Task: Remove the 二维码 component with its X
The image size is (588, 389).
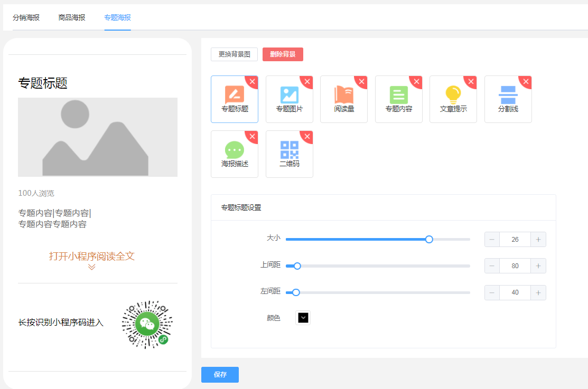Action: [x=307, y=136]
